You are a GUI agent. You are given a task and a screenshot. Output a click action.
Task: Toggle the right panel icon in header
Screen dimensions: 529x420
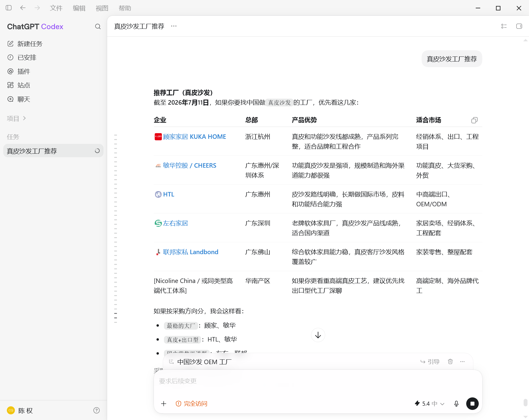(519, 26)
